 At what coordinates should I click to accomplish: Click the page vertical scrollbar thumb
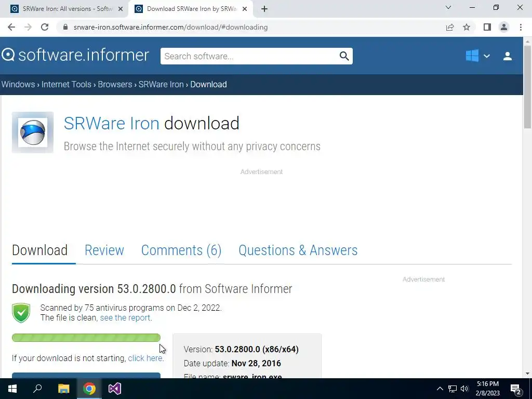point(527,87)
